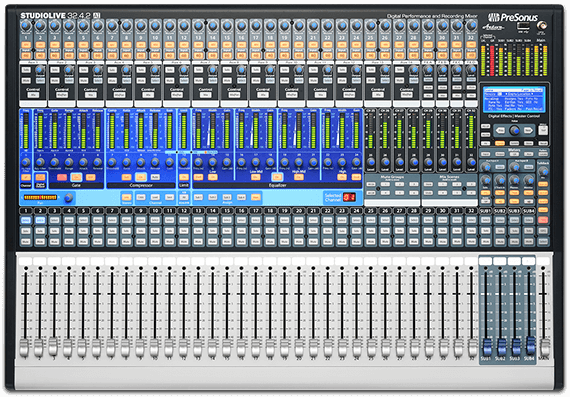Click the Next button in Master Control
Screen dimensions: 570x397
point(528,130)
